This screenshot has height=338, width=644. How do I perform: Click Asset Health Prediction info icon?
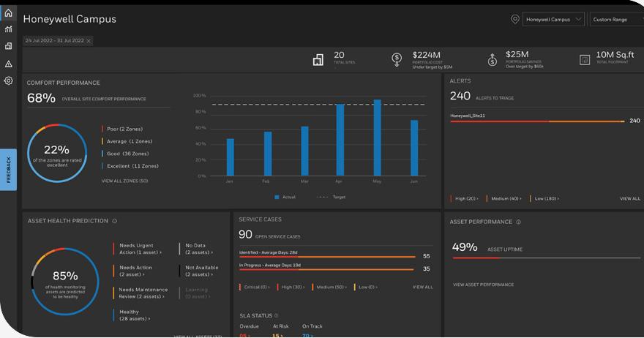coord(115,221)
